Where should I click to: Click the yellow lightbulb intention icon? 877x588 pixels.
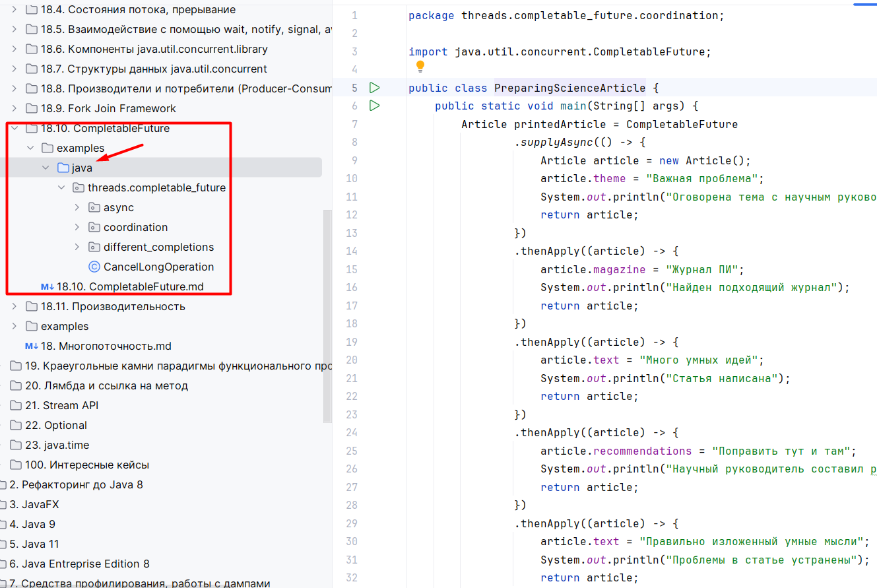pos(420,67)
